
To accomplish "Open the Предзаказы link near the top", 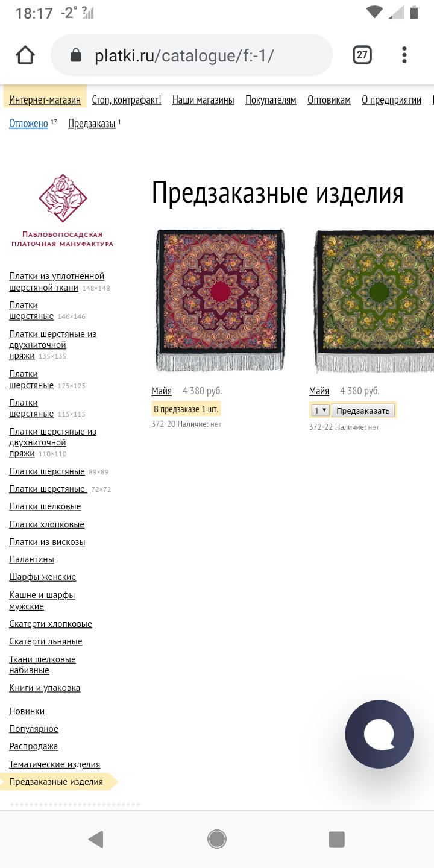I will coord(92,124).
